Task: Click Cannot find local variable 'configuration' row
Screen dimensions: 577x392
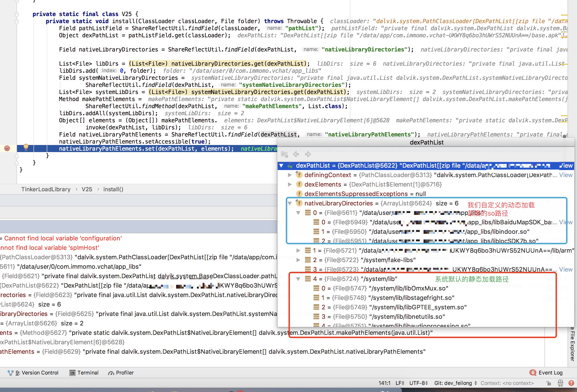Action: click(139, 238)
